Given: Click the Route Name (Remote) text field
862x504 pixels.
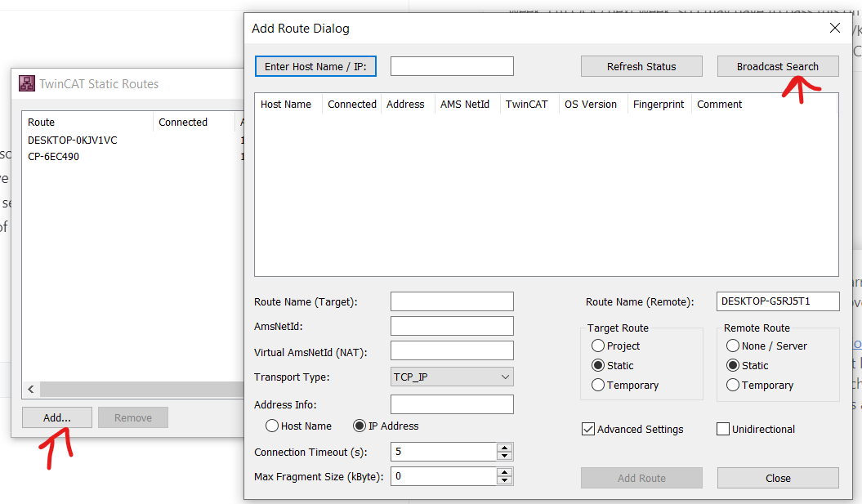Looking at the screenshot, I should [x=777, y=301].
